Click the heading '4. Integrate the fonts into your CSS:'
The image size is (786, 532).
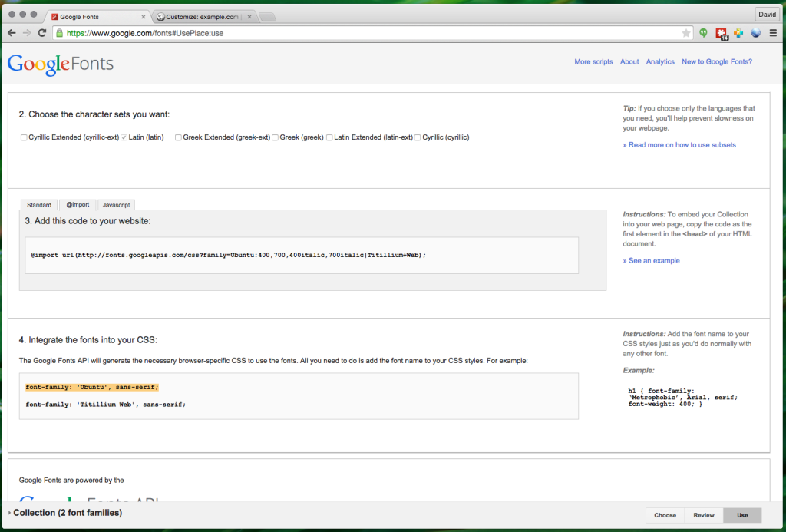pyautogui.click(x=88, y=340)
